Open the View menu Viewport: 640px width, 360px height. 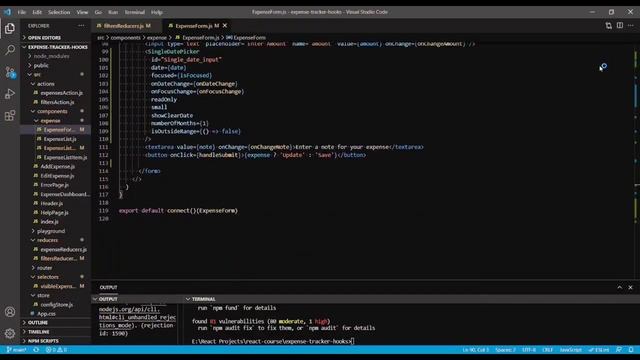pyautogui.click(x=82, y=12)
